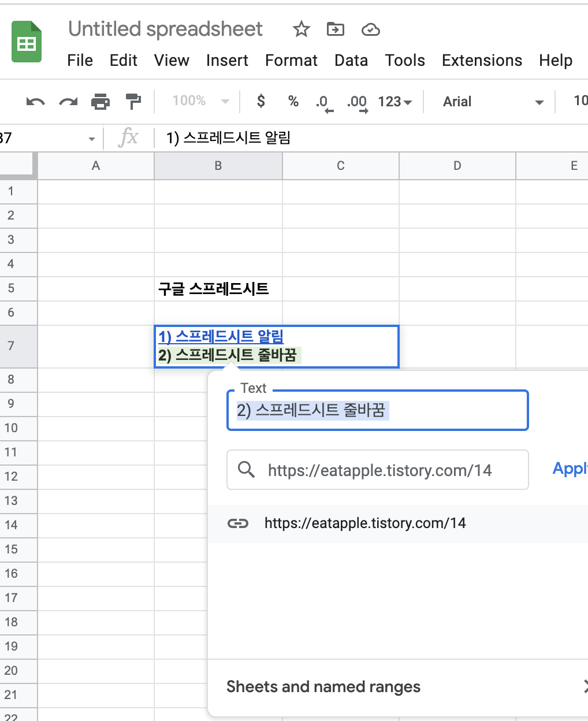Star the Untitled spreadsheet

[302, 29]
